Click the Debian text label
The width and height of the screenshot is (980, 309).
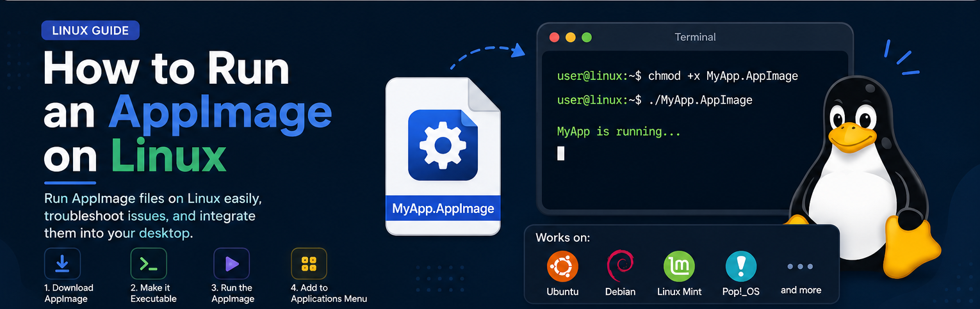coord(620,292)
